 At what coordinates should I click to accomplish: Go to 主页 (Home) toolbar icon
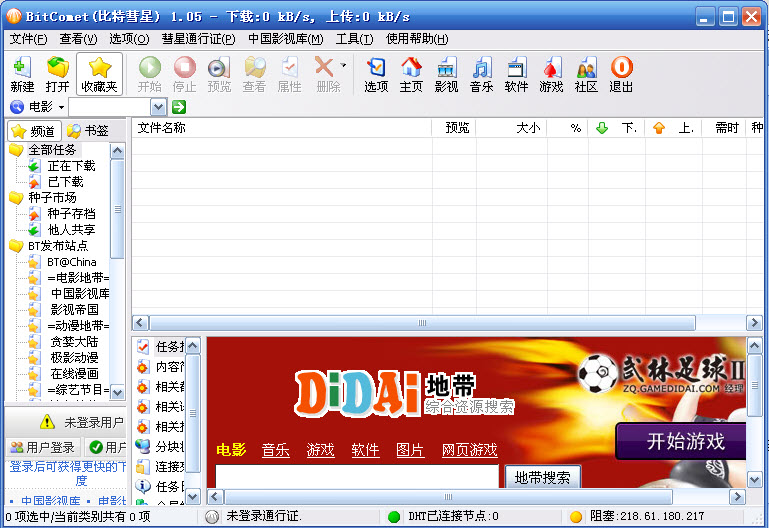[x=411, y=74]
